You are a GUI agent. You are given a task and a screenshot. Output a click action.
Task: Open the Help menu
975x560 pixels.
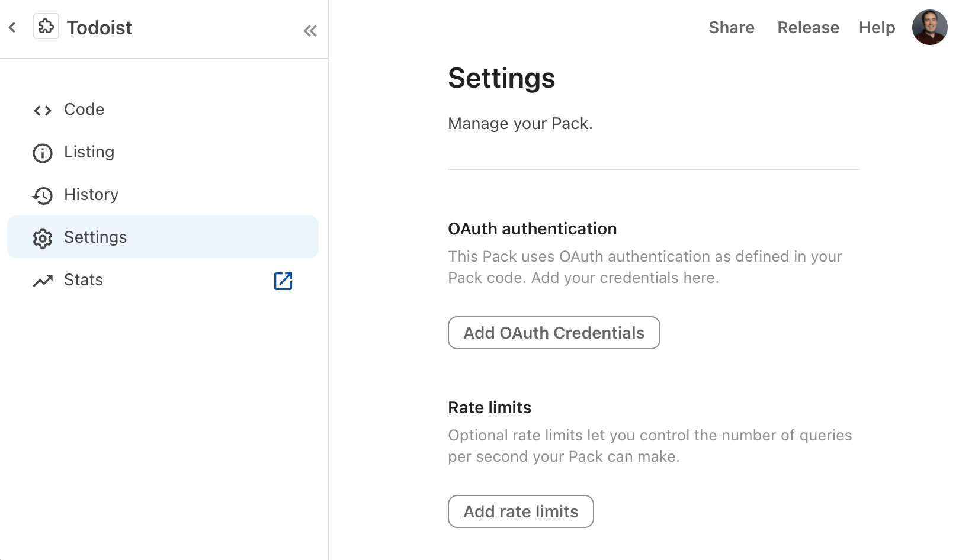pyautogui.click(x=877, y=28)
